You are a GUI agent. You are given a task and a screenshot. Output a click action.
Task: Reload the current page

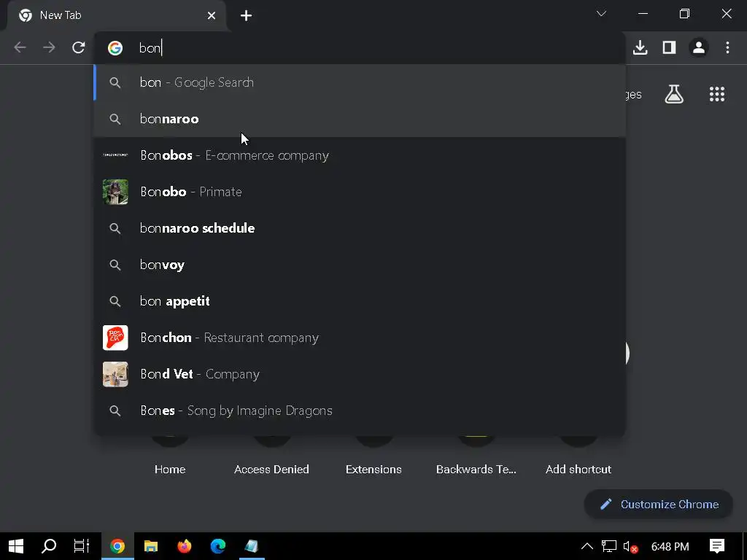coord(79,47)
